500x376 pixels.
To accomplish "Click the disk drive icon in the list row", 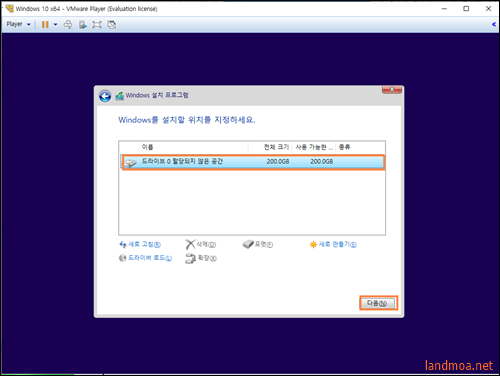I will tap(130, 163).
